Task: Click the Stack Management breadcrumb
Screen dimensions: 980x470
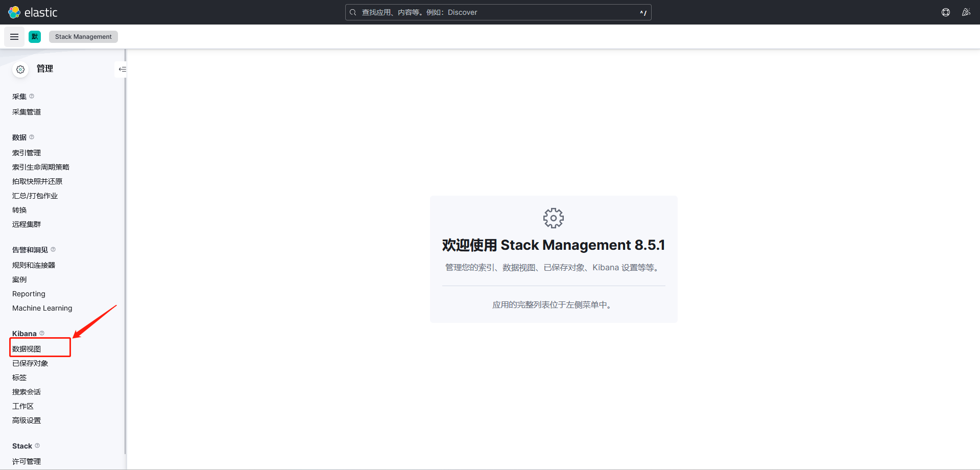Action: [x=83, y=37]
